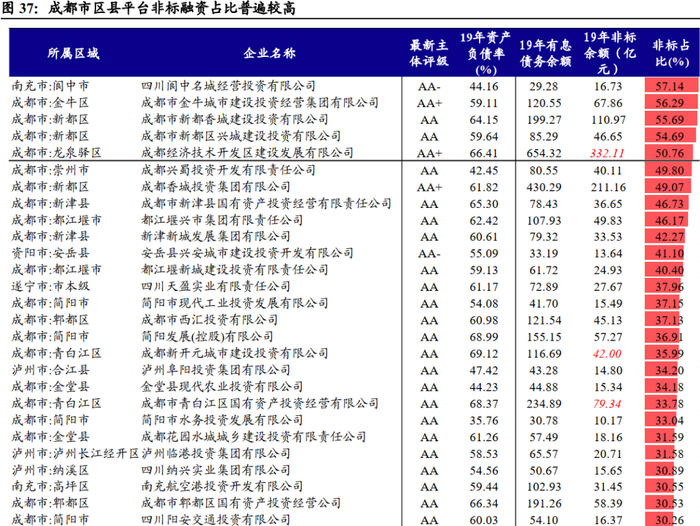Click the red italic value 79.34
Viewport: 700px width, 526px height.
point(607,404)
